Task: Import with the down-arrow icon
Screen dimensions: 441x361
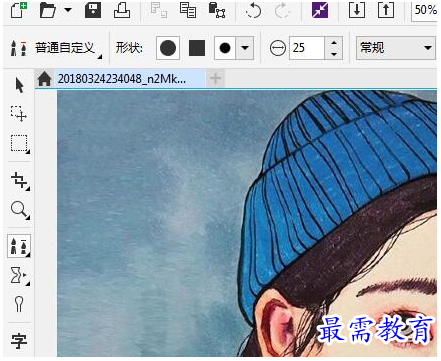Action: [x=357, y=10]
